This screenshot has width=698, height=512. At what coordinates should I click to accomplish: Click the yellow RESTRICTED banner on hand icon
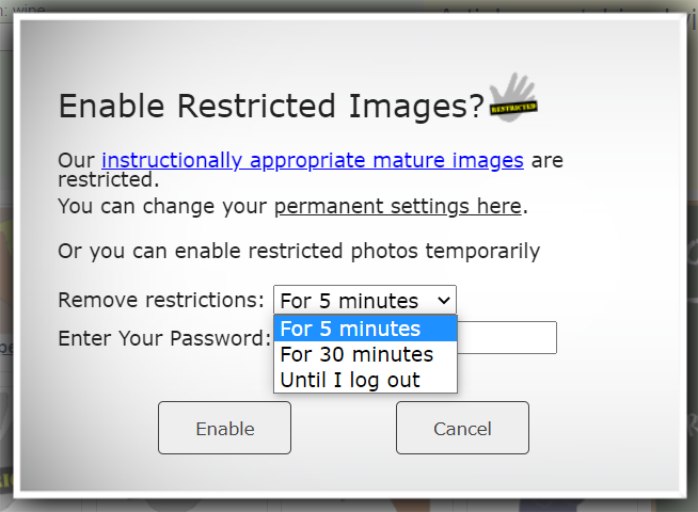click(x=513, y=108)
